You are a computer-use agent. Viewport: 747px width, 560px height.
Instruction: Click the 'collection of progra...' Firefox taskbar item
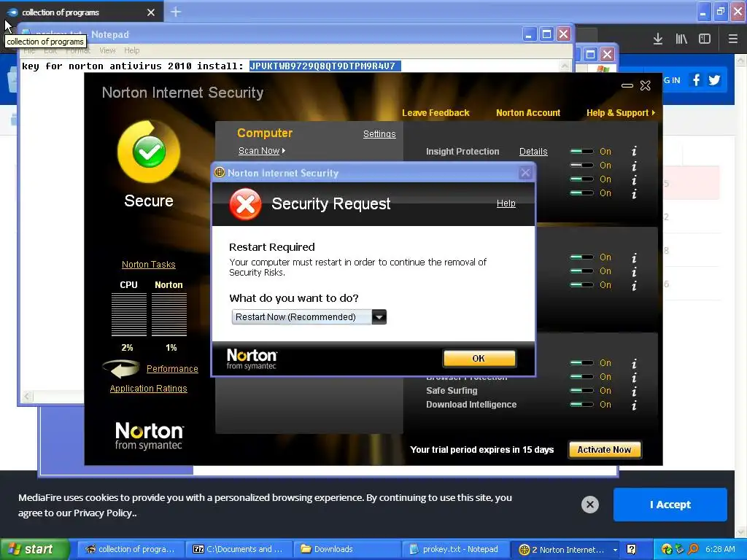pos(130,550)
